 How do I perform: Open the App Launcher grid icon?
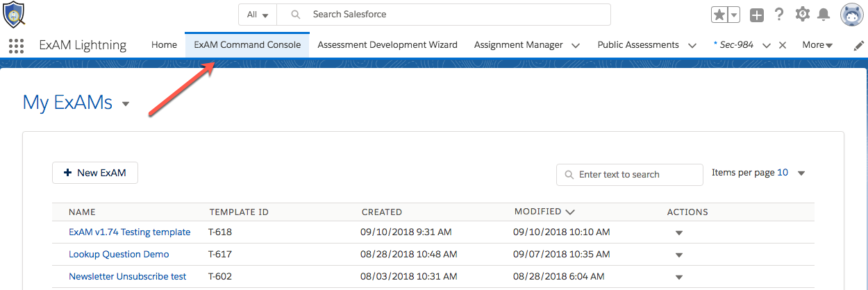click(16, 46)
